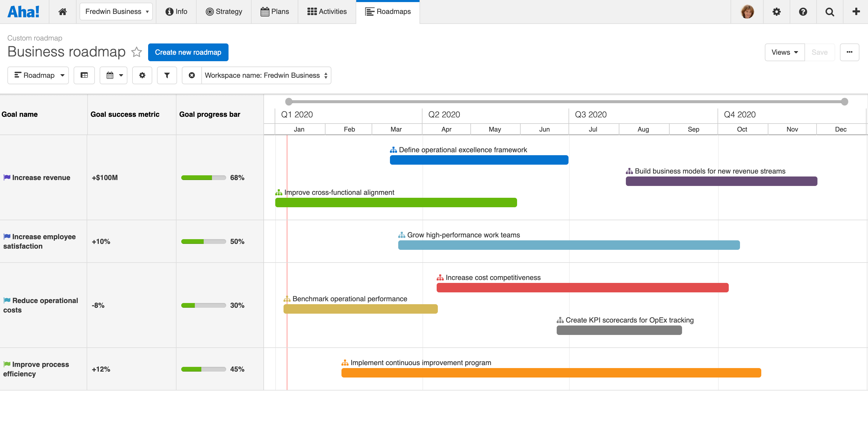Screen dimensions: 868x439
Task: Open the table layout icon
Action: tap(84, 75)
